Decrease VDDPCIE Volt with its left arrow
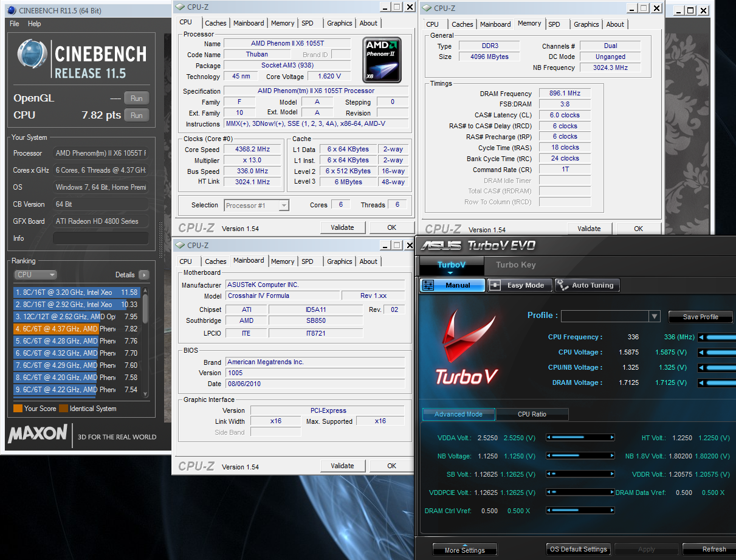 548,493
